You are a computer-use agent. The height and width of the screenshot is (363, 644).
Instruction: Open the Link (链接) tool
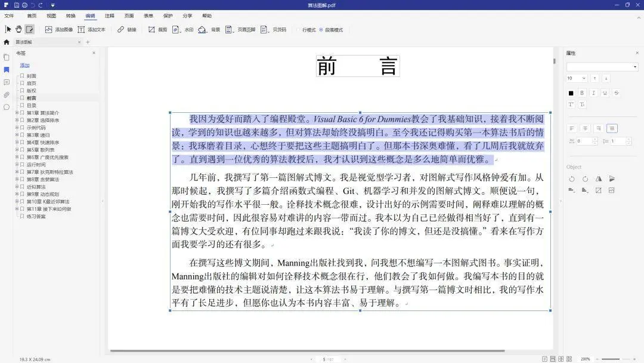126,30
